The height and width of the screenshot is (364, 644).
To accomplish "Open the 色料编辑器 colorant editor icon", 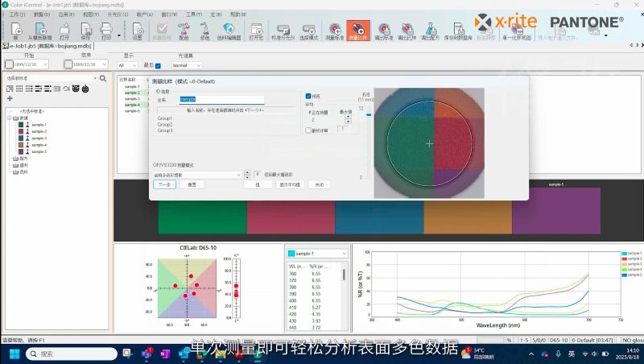I will (x=229, y=31).
